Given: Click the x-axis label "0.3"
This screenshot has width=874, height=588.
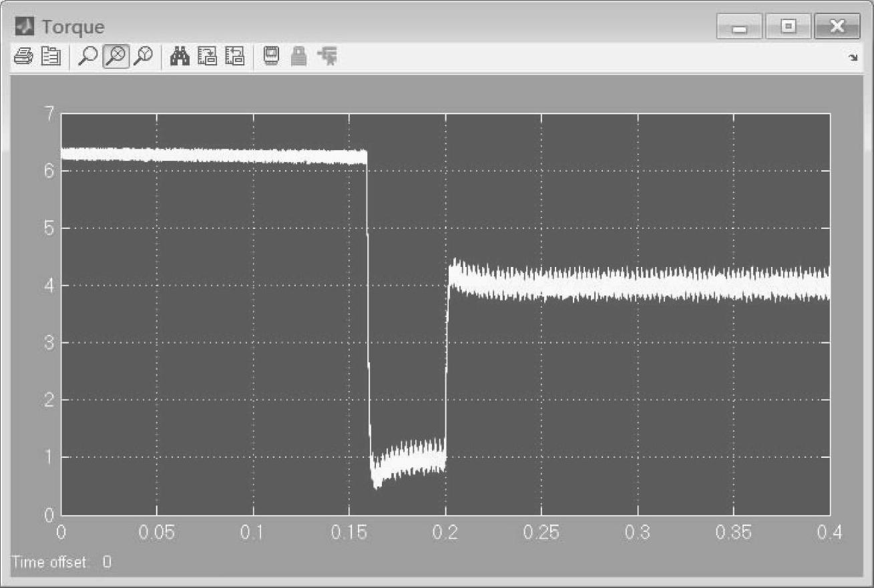Looking at the screenshot, I should click(x=638, y=533).
